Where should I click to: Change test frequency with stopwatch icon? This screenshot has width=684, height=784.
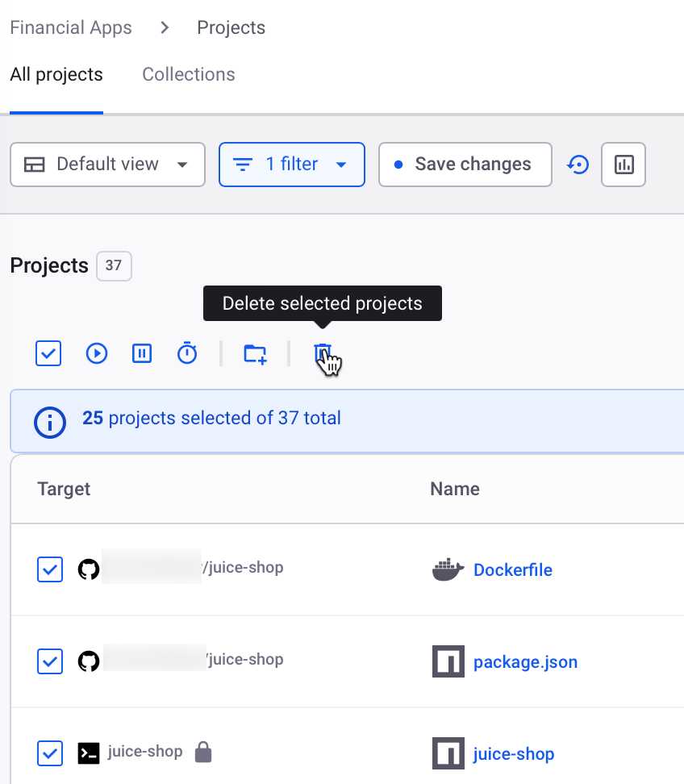point(186,353)
